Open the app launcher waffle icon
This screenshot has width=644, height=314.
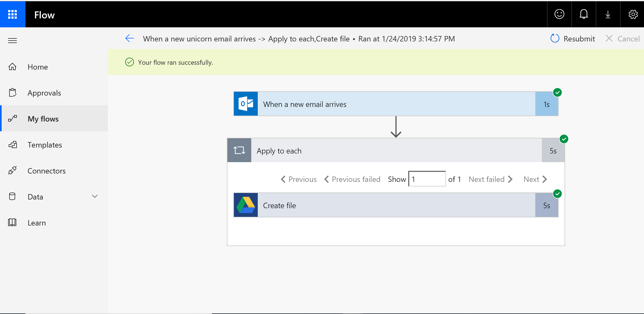[x=12, y=14]
